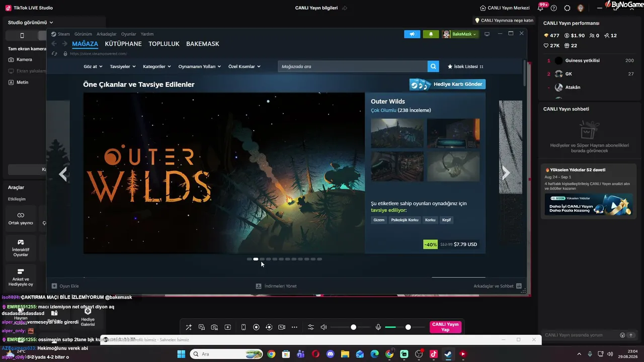Click the Gizem tag
Viewport: 644px width, 362px height.
pyautogui.click(x=379, y=220)
